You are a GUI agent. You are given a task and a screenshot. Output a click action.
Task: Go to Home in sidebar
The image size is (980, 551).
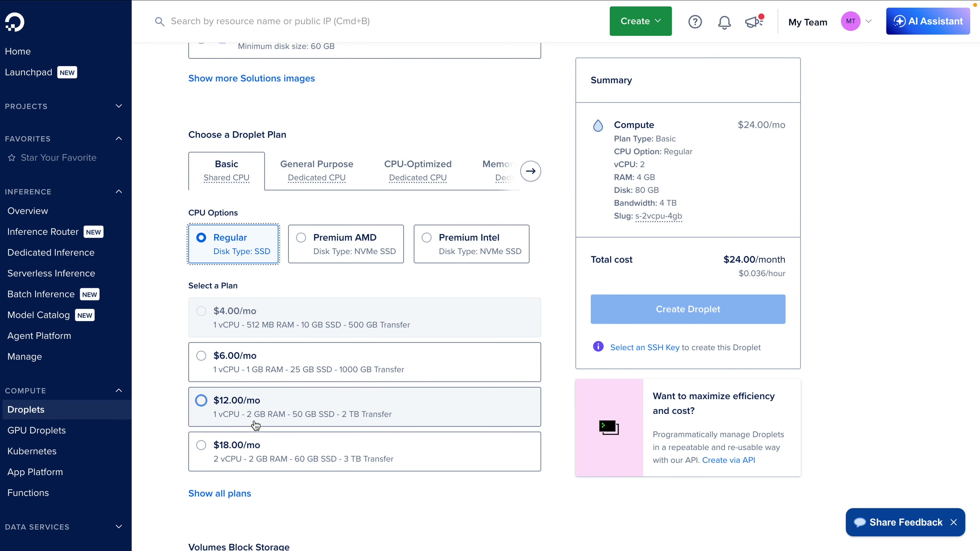click(x=18, y=51)
